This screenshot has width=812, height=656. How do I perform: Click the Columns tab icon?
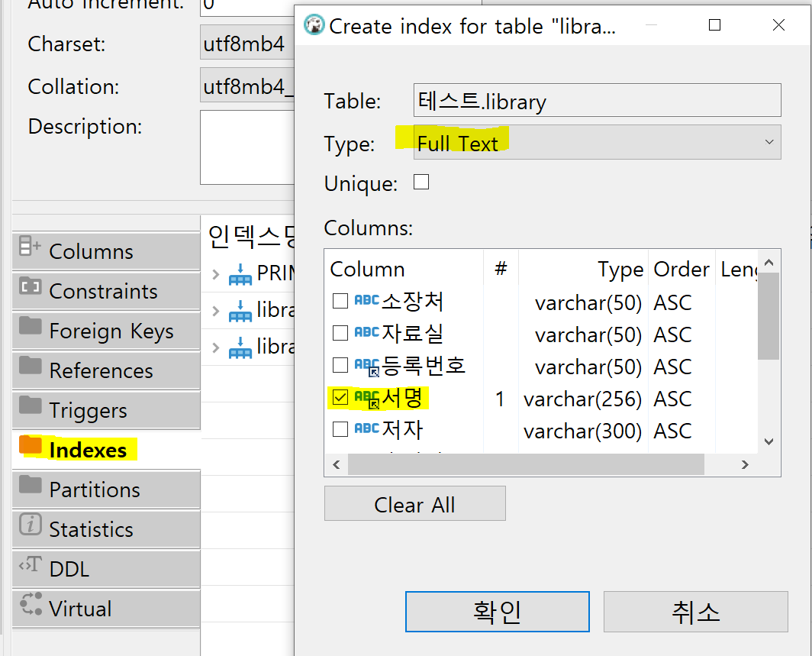click(31, 247)
